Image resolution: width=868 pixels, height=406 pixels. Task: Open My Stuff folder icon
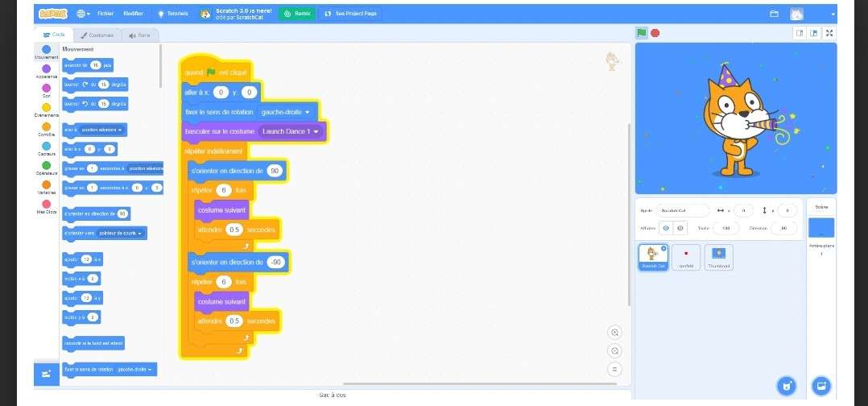(774, 14)
